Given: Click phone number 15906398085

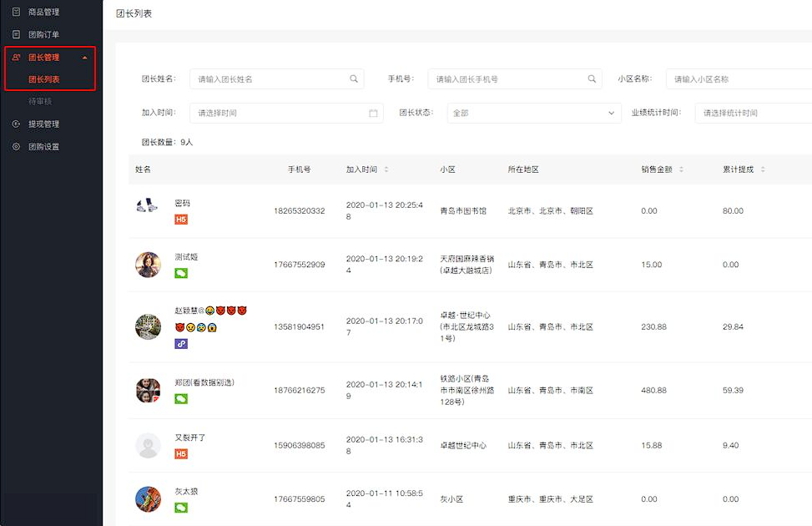Looking at the screenshot, I should tap(300, 445).
